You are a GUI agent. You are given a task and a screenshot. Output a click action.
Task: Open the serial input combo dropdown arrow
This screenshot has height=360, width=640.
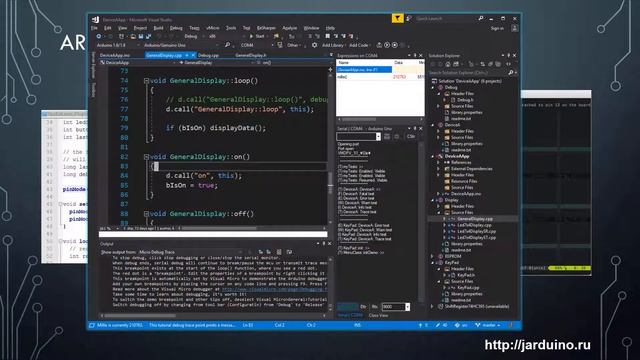pyautogui.click(x=378, y=137)
